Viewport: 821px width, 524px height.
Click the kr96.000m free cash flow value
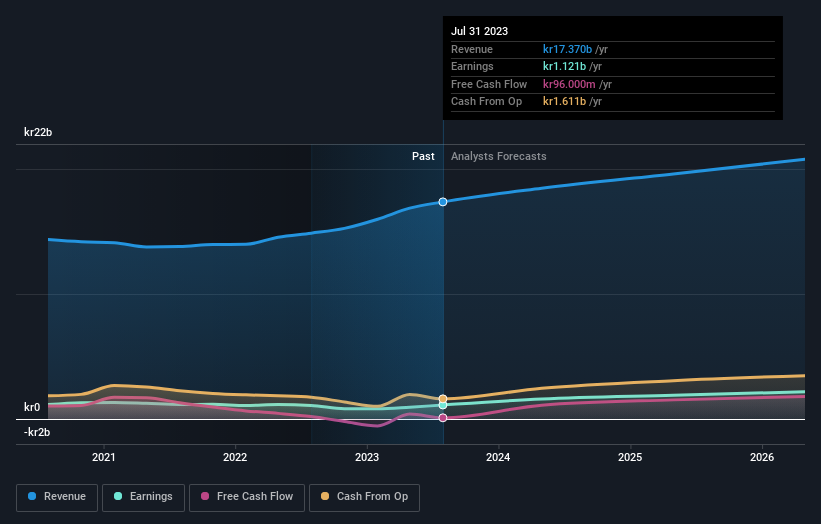[569, 84]
